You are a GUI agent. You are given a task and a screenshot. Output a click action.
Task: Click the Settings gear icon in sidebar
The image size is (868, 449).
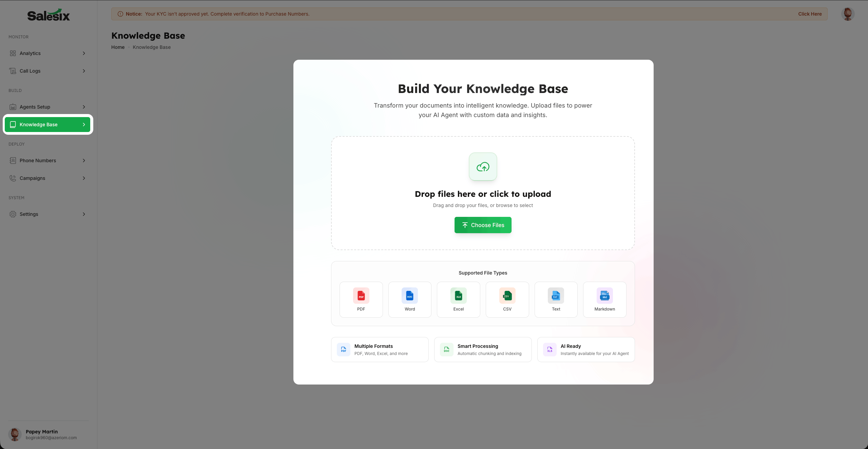click(13, 214)
